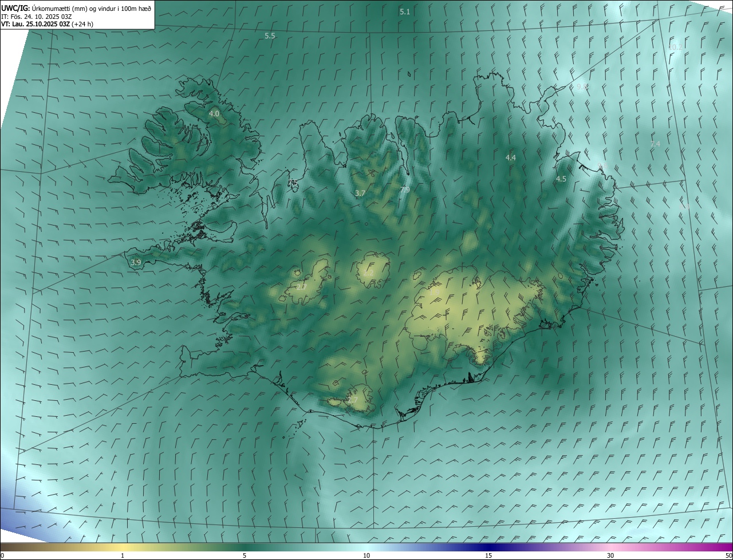
Task: Click the '15' tick on the color scale
Action: coord(488,555)
